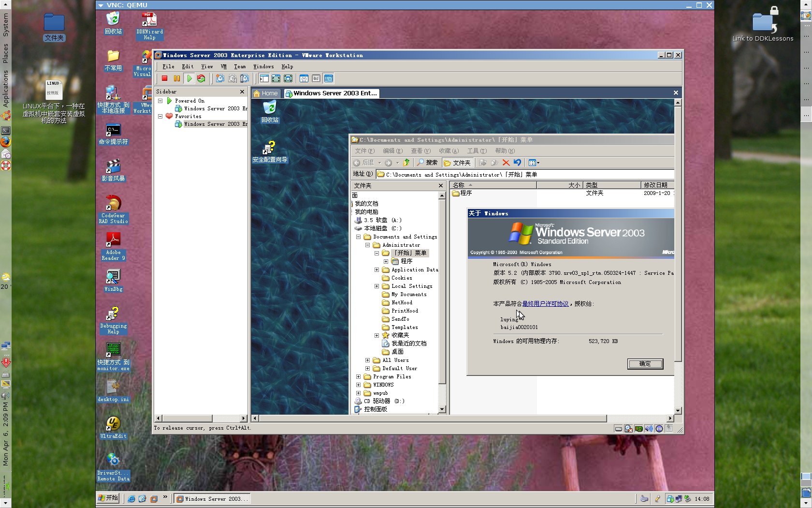Select the Cookies folder in tree

coord(397,278)
